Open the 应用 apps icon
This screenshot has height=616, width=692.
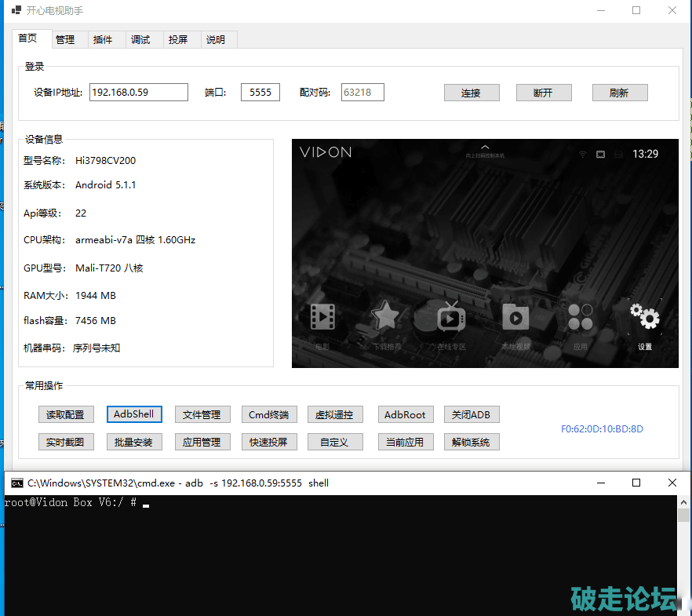[581, 317]
